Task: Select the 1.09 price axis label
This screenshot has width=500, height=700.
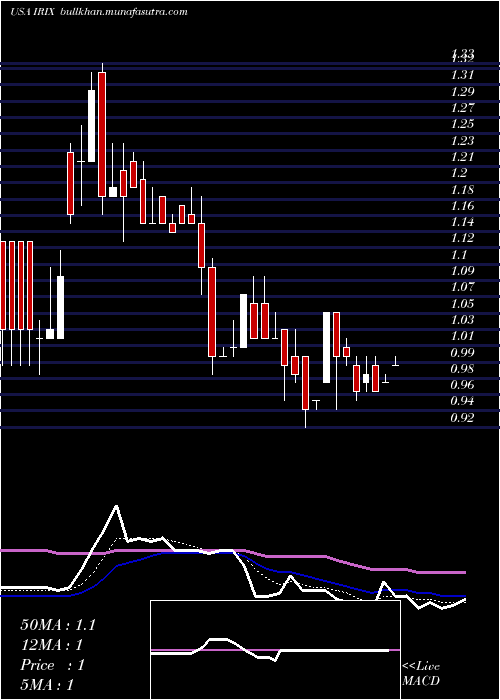Action: pos(461,271)
